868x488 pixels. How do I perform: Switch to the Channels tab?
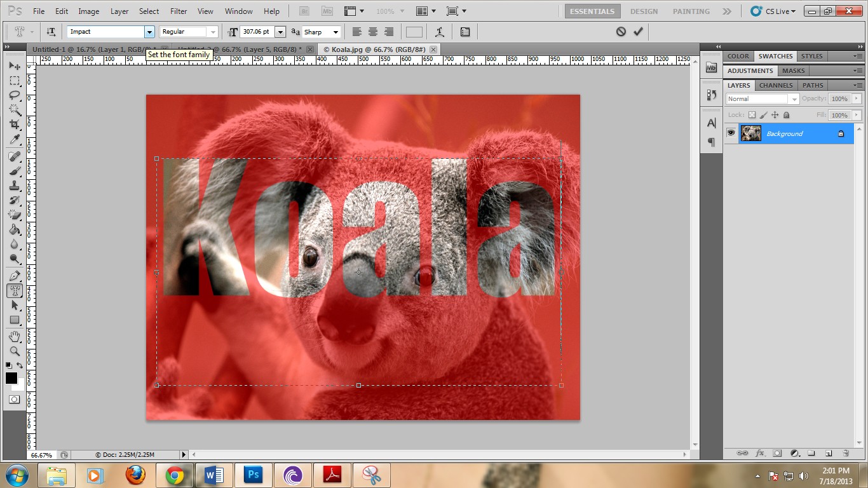(x=776, y=85)
